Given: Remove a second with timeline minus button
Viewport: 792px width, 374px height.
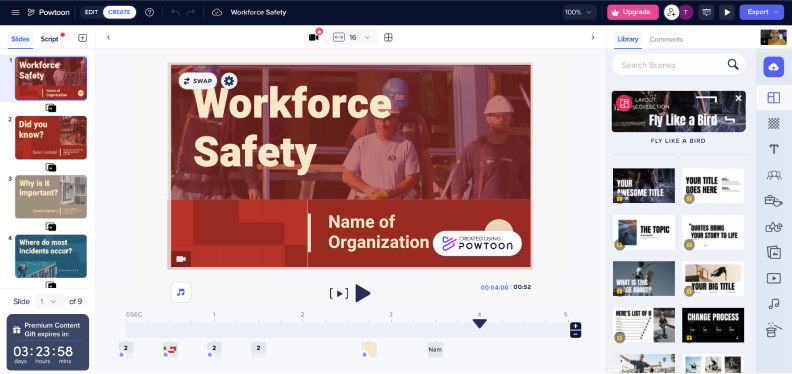Looking at the screenshot, I should pos(575,334).
